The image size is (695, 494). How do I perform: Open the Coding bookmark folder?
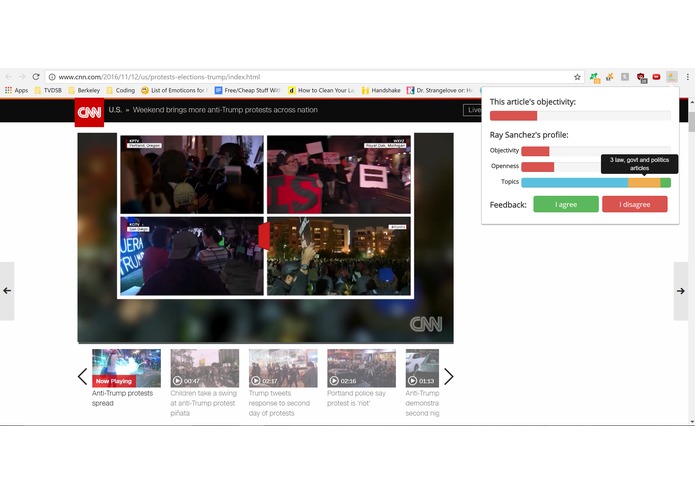[121, 90]
